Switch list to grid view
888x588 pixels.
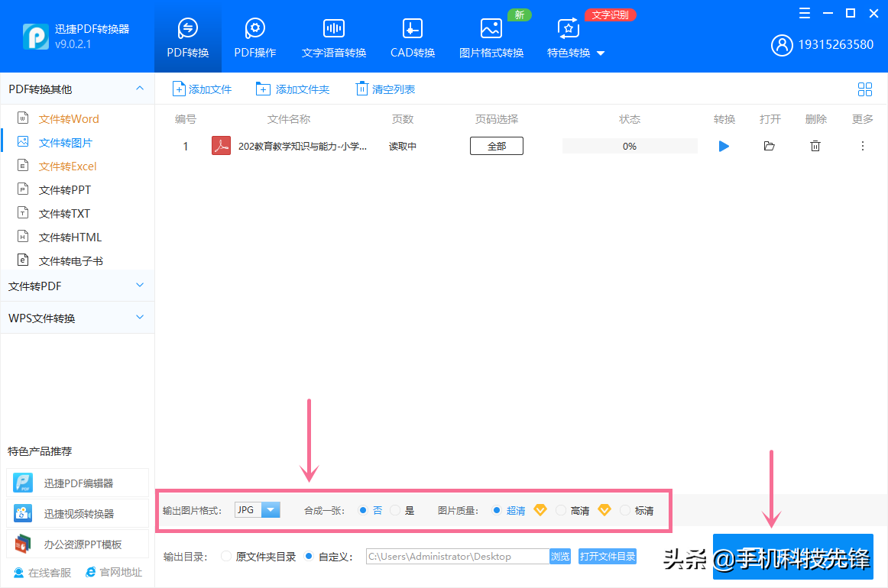[x=865, y=89]
